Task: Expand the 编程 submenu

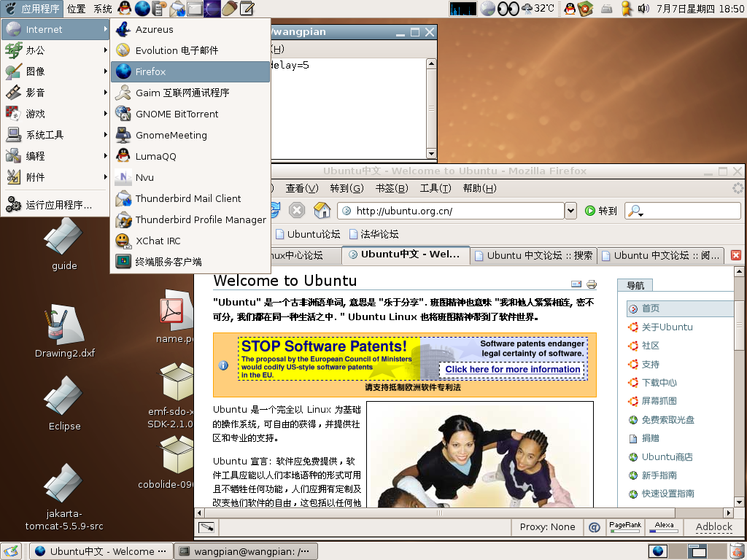Action: [x=55, y=156]
